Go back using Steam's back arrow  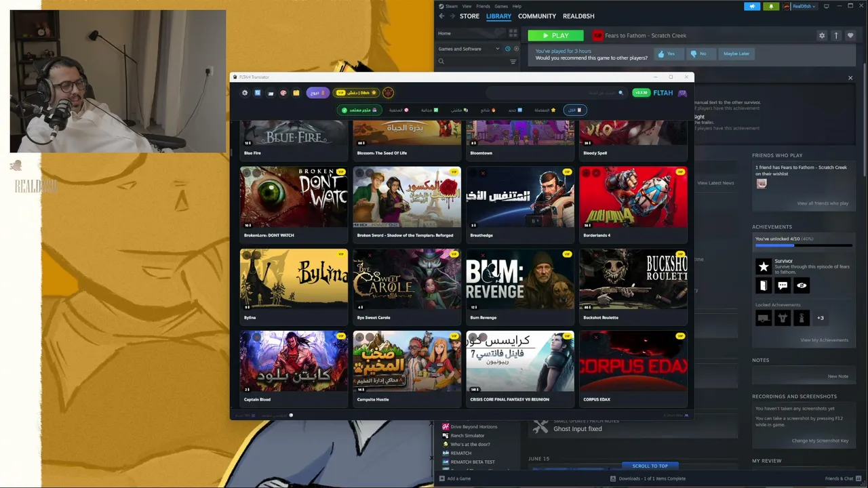[441, 16]
